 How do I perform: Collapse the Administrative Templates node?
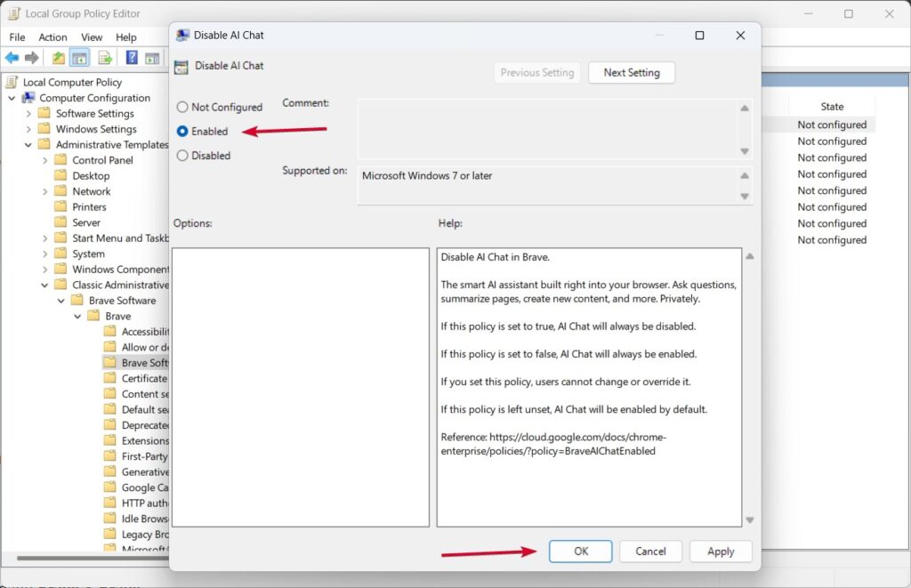28,145
